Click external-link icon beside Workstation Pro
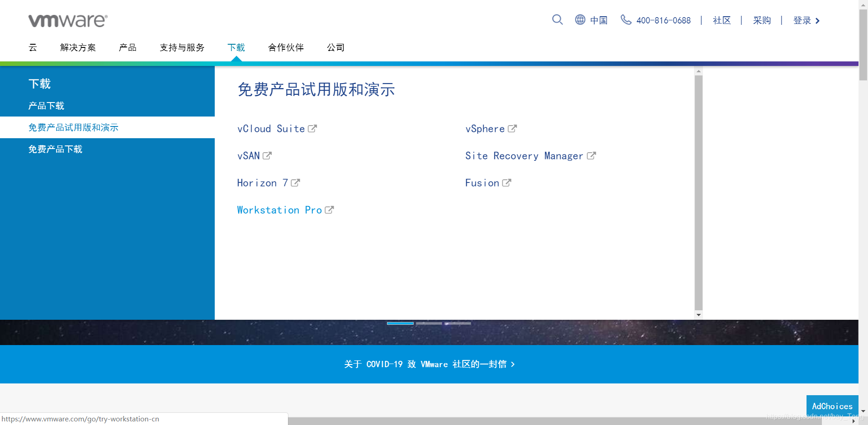The image size is (868, 425). 329,210
